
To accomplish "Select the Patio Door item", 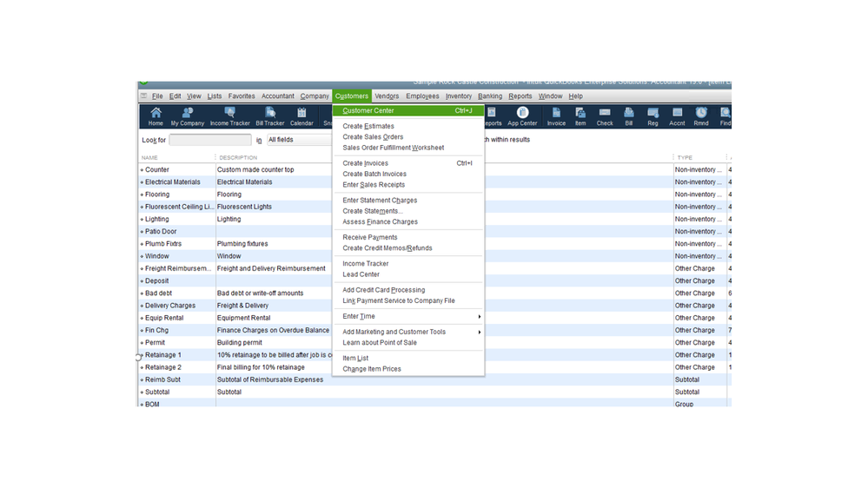I will click(x=434, y=231).
